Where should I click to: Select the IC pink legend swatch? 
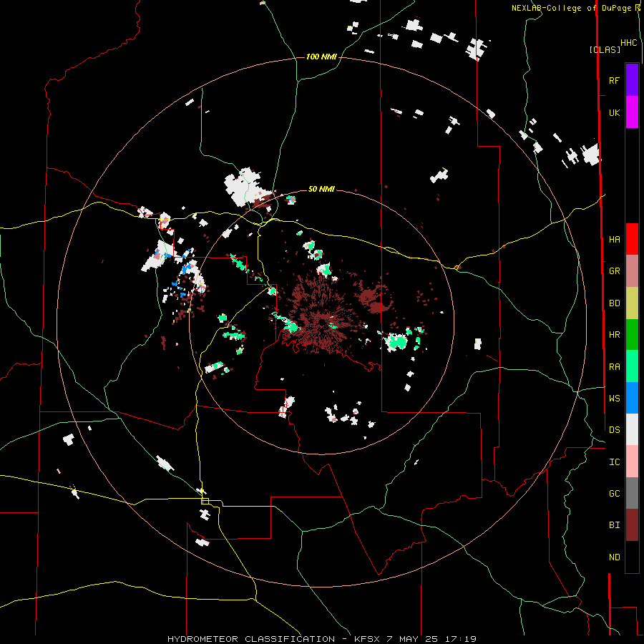pyautogui.click(x=632, y=462)
